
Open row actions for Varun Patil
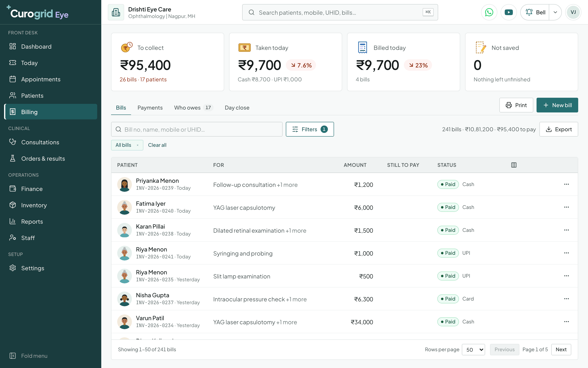(x=566, y=322)
